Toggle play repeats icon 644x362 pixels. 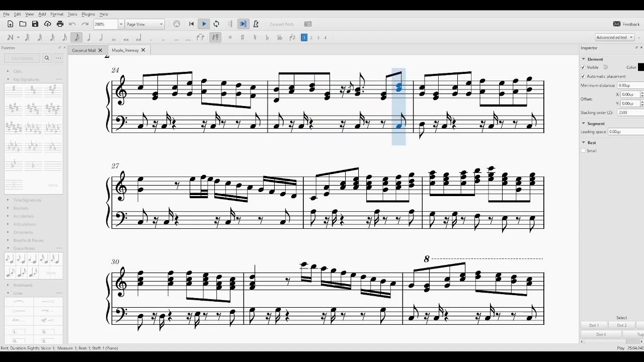click(230, 24)
